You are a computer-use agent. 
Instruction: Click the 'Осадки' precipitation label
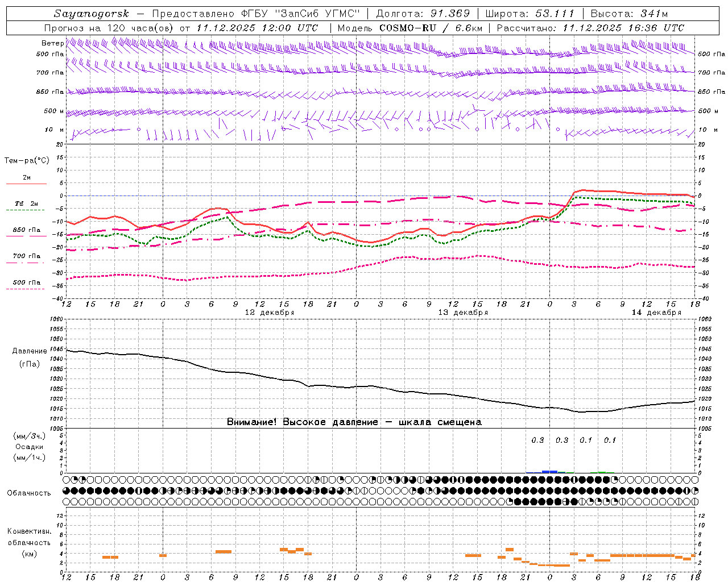(x=30, y=447)
